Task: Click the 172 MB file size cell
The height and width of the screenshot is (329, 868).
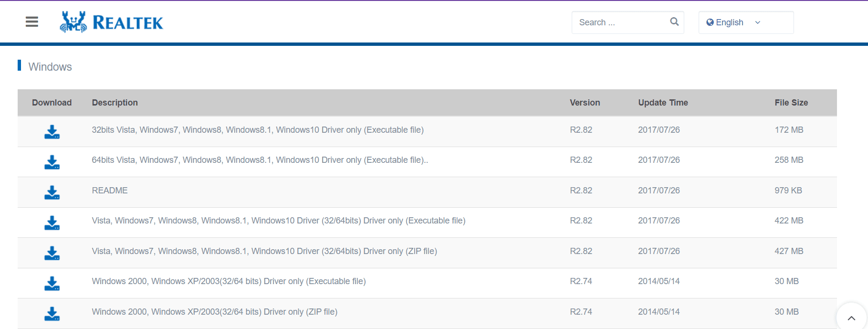Action: pos(789,130)
